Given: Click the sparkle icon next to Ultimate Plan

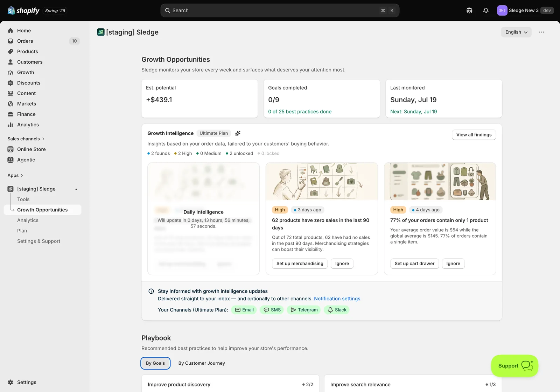Looking at the screenshot, I should 238,133.
